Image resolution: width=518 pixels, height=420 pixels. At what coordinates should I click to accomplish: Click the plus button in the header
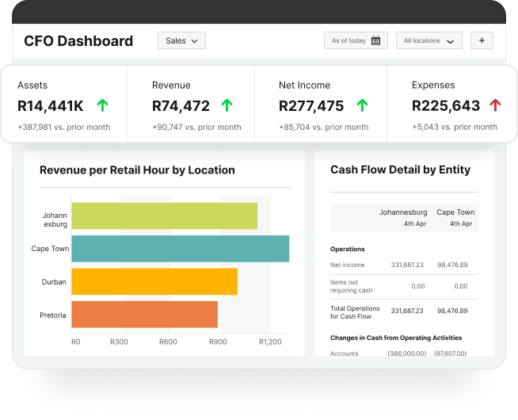[x=482, y=40]
